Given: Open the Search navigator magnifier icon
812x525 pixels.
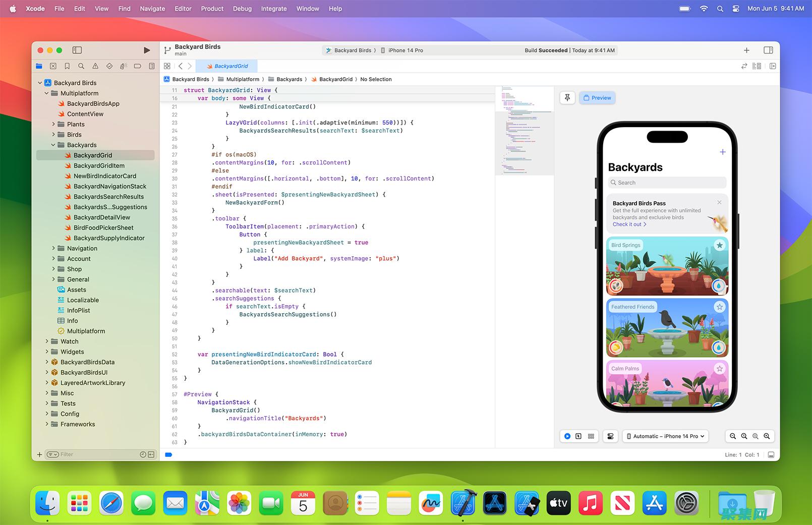Looking at the screenshot, I should coord(81,66).
